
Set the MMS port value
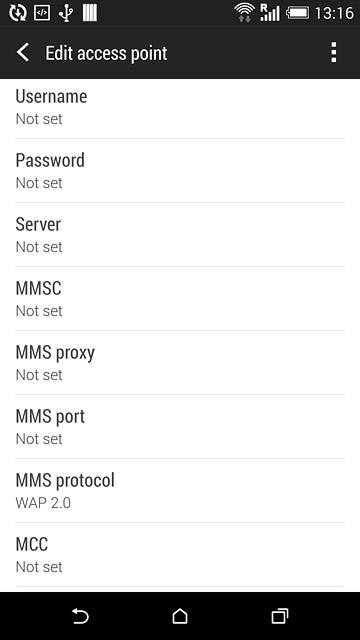click(x=180, y=427)
